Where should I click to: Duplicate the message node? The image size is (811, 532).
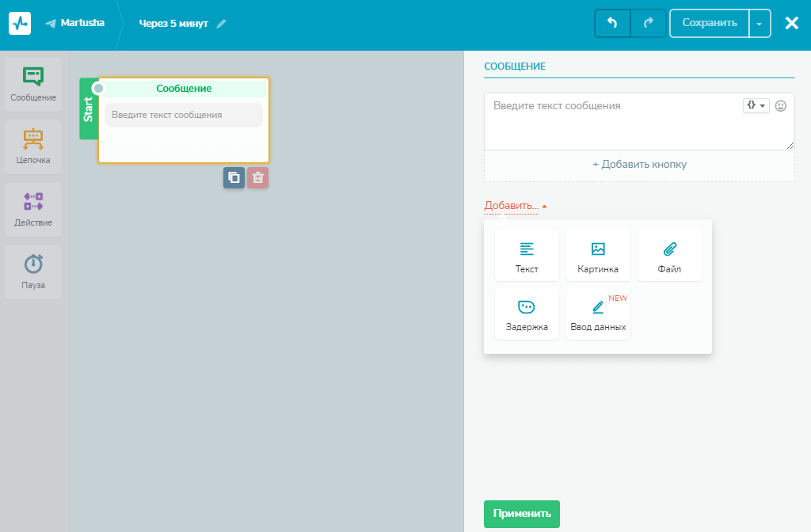click(234, 178)
